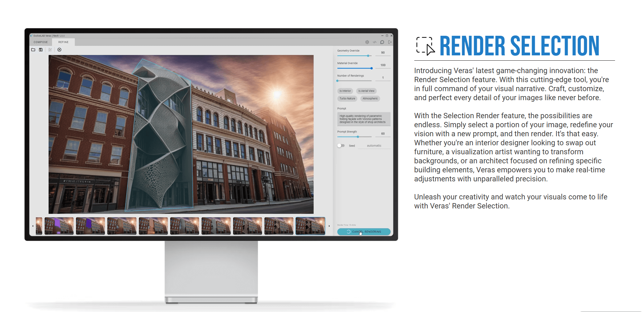Close the EvolveLAB Veras window
The height and width of the screenshot is (312, 644).
click(392, 36)
